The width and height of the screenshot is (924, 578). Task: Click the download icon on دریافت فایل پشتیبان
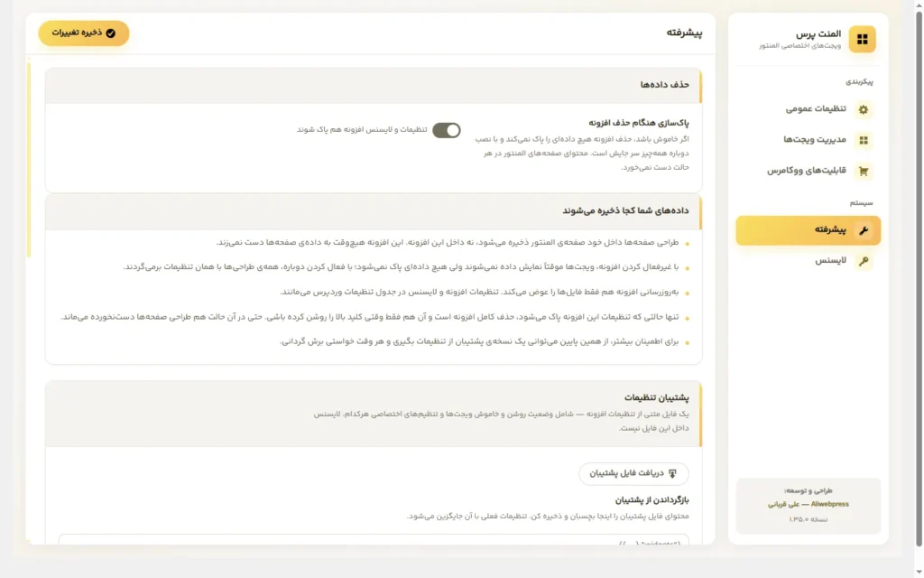click(x=672, y=473)
